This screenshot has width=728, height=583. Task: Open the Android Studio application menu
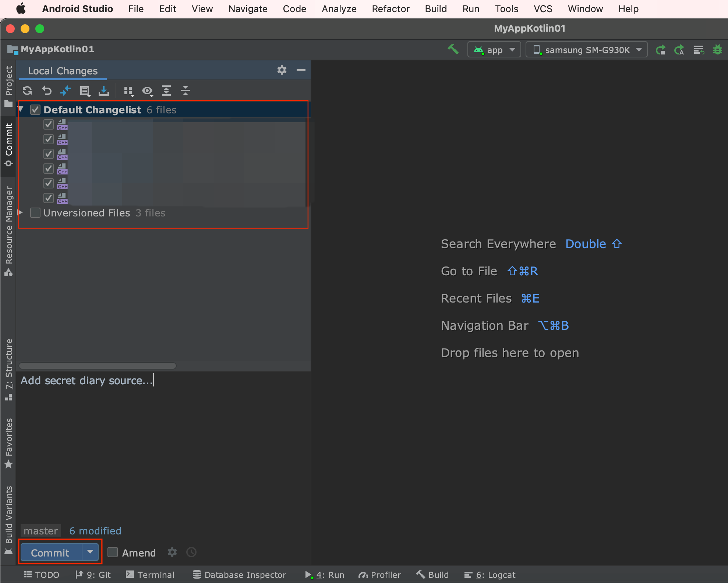[x=77, y=9]
